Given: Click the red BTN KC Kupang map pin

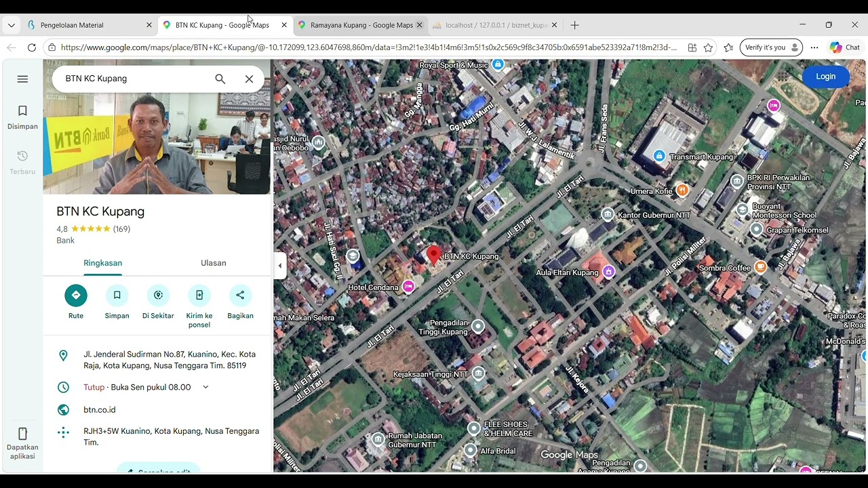Looking at the screenshot, I should [433, 256].
